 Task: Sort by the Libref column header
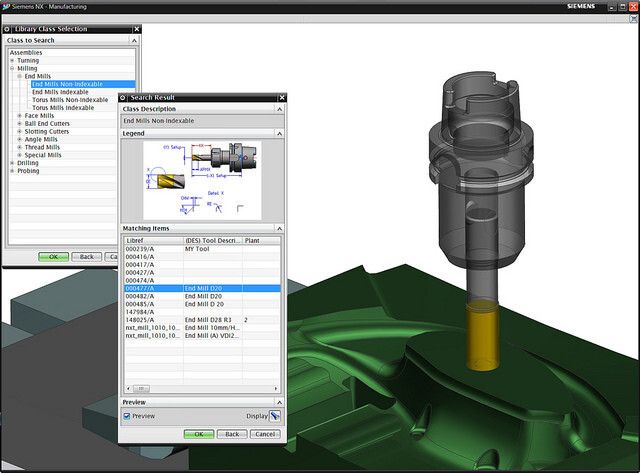click(152, 241)
